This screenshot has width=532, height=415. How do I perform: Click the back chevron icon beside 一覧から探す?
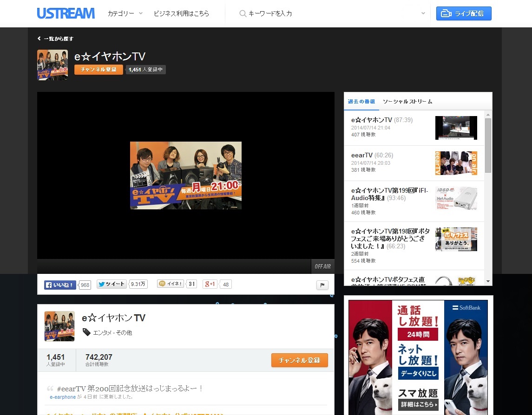pos(39,39)
